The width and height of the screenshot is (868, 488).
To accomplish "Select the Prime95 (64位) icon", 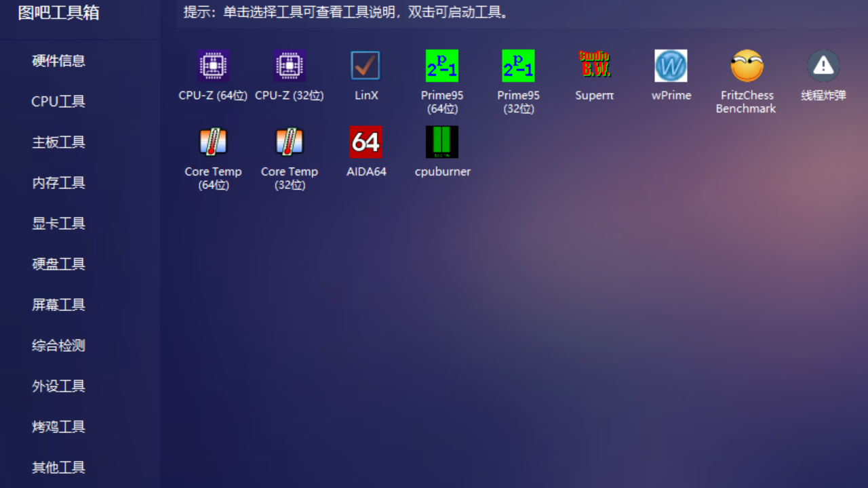I will pyautogui.click(x=442, y=66).
